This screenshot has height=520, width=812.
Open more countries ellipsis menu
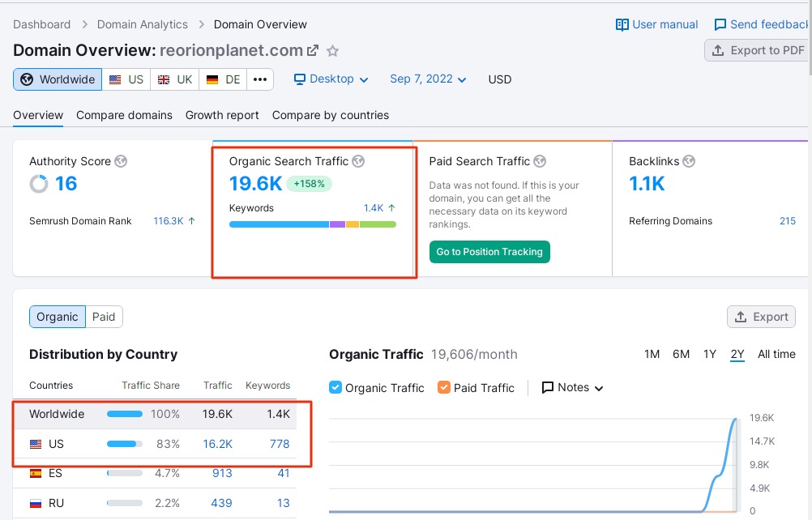260,79
